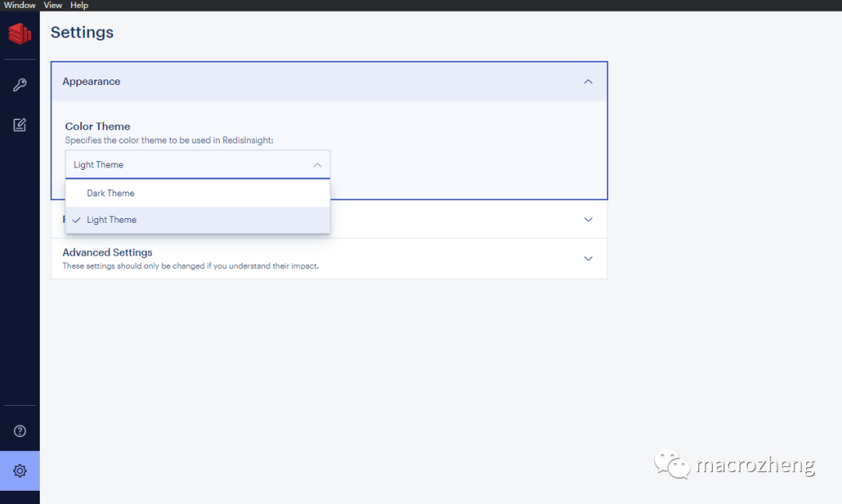The width and height of the screenshot is (842, 504).
Task: Close the Light Theme color theme dropdown
Action: pos(197,164)
